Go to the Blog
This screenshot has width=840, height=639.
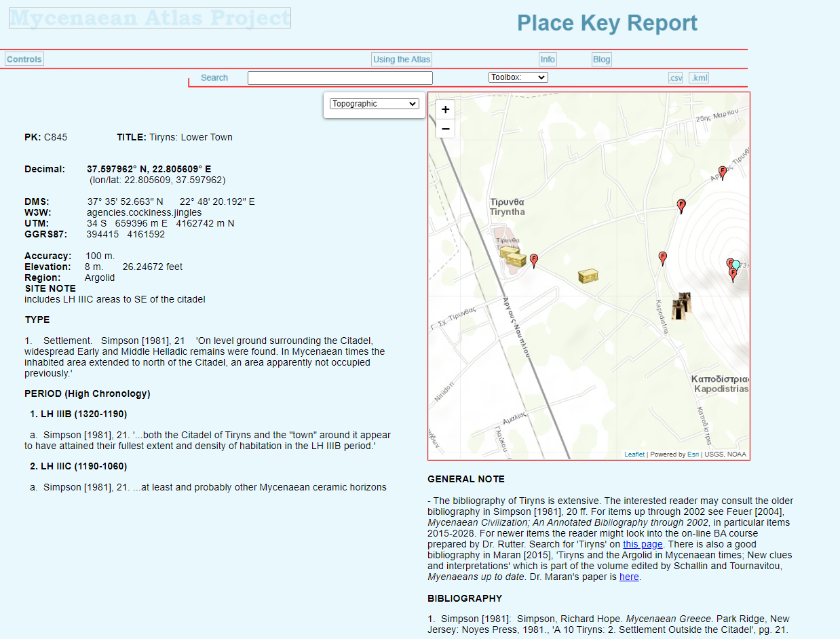pos(601,59)
